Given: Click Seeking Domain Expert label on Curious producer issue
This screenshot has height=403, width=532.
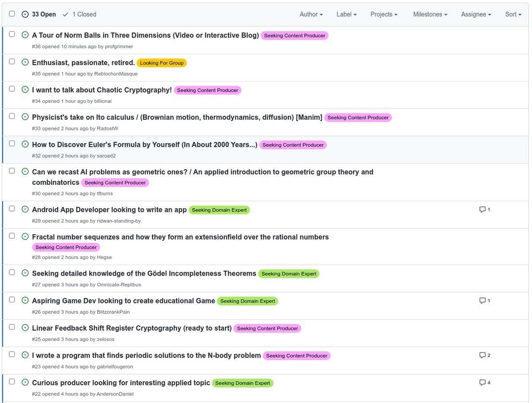Looking at the screenshot, I should (x=243, y=383).
